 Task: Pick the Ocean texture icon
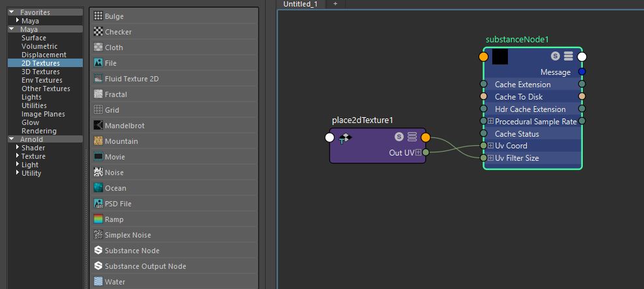coord(98,188)
